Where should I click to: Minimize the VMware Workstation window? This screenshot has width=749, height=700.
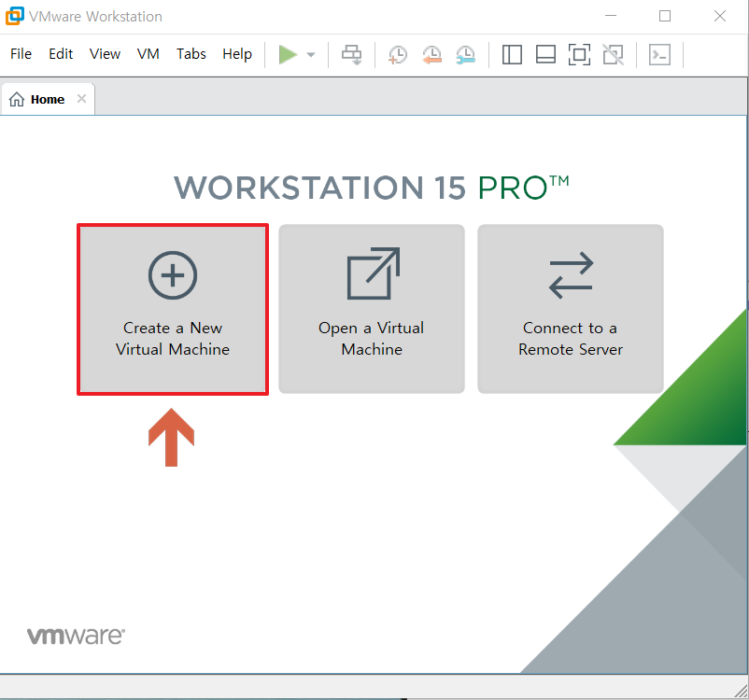611,16
